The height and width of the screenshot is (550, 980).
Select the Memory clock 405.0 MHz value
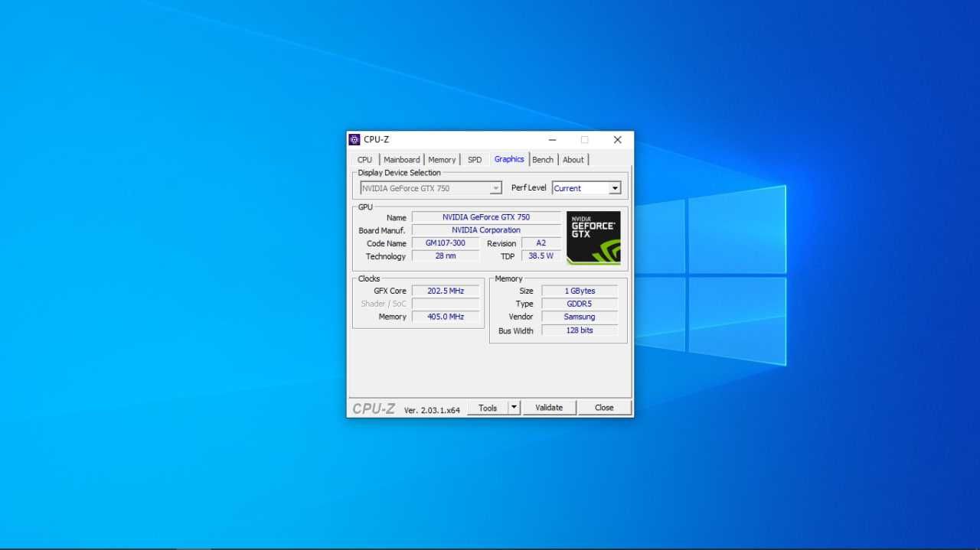[446, 317]
